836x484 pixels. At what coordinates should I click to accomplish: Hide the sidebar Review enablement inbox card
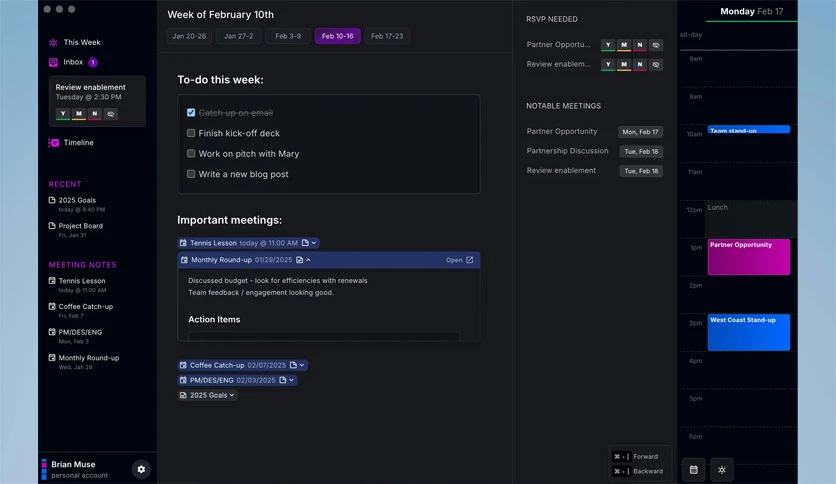(x=111, y=114)
